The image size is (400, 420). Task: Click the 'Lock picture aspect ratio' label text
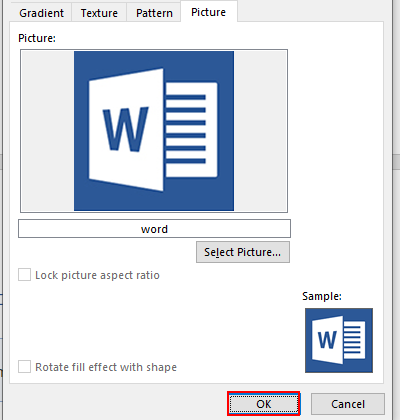[97, 275]
